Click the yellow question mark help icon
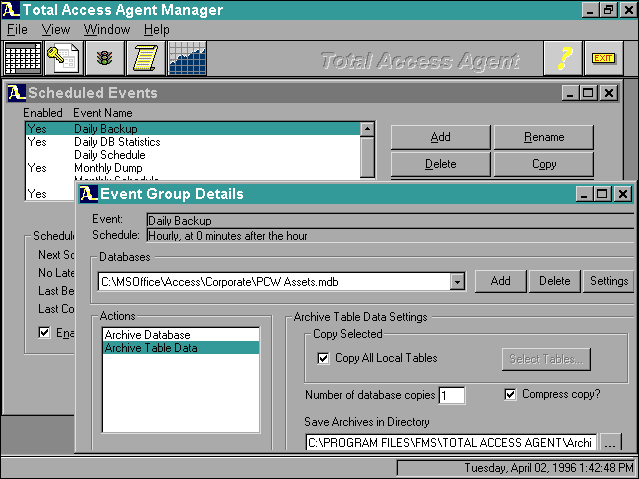Viewport: 639px width, 479px height. pos(563,58)
